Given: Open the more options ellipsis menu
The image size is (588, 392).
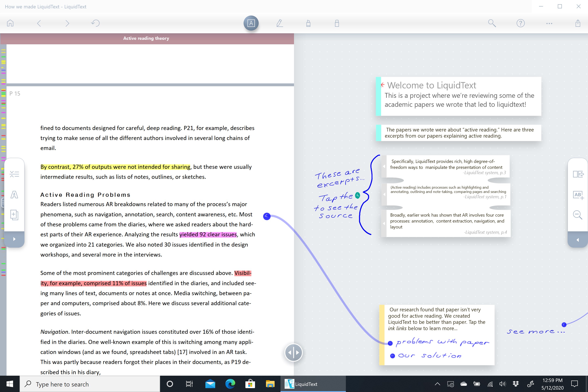Looking at the screenshot, I should point(549,23).
